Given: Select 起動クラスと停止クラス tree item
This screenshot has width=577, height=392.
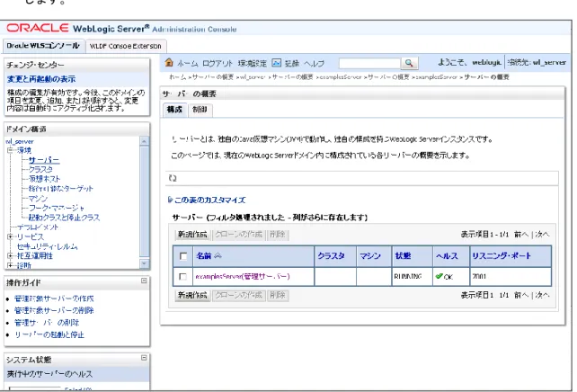Looking at the screenshot, I should point(64,218).
